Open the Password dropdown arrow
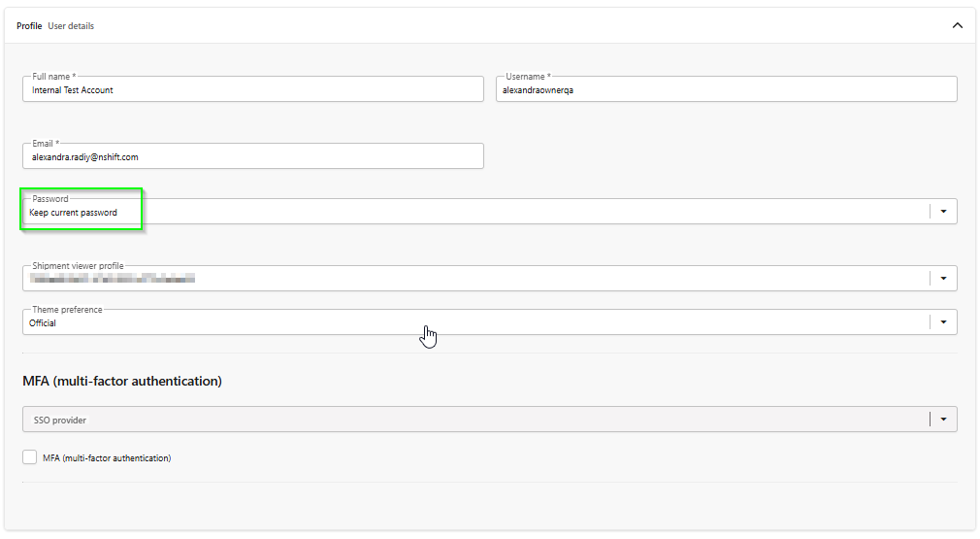Viewport: 980px width, 539px height. [943, 212]
